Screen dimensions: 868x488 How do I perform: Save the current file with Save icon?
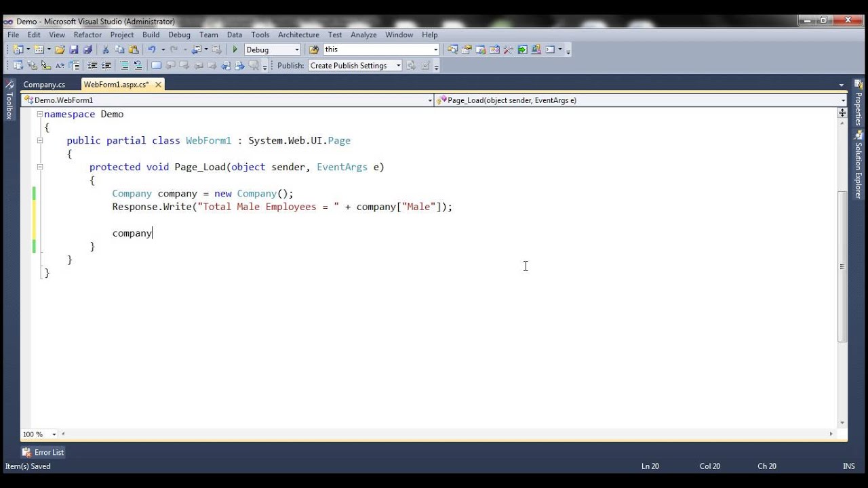(x=74, y=49)
